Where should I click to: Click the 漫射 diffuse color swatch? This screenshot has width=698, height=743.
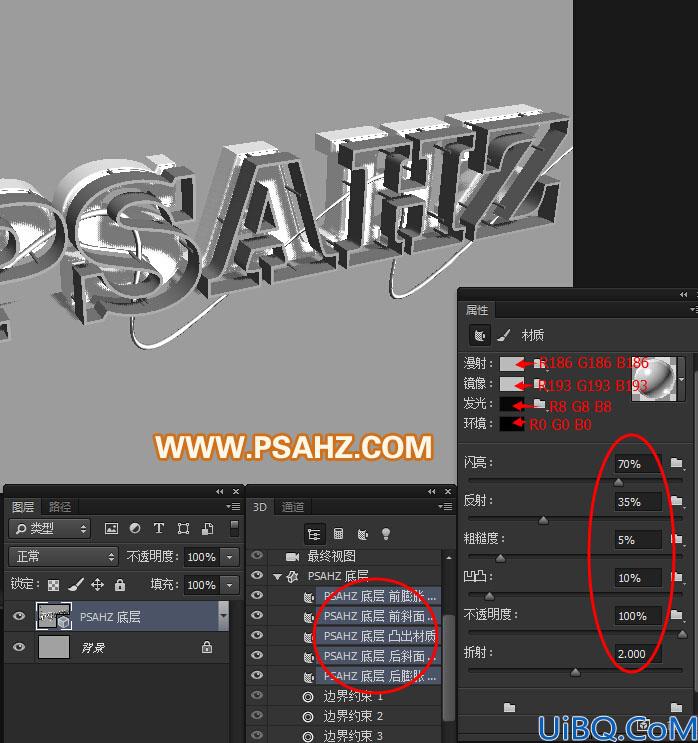pyautogui.click(x=512, y=363)
